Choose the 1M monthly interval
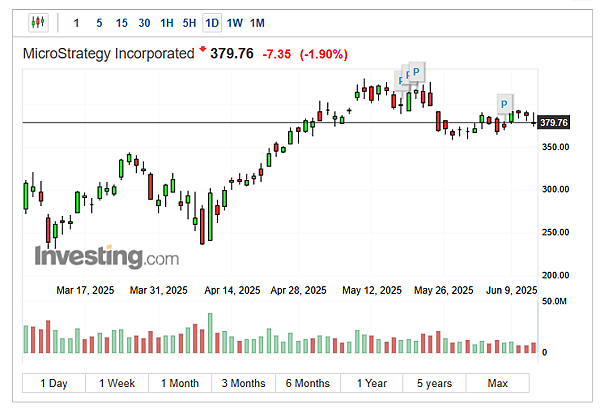 click(x=257, y=23)
